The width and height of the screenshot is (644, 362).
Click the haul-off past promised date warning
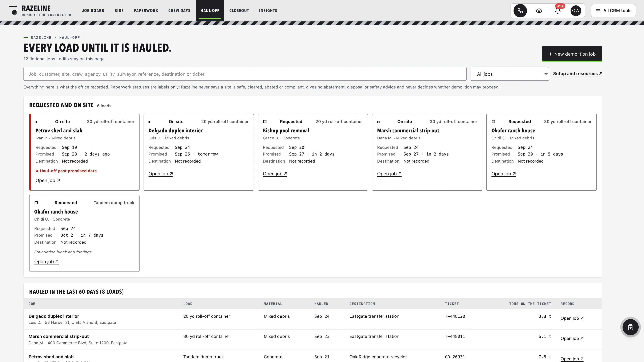[x=66, y=171]
